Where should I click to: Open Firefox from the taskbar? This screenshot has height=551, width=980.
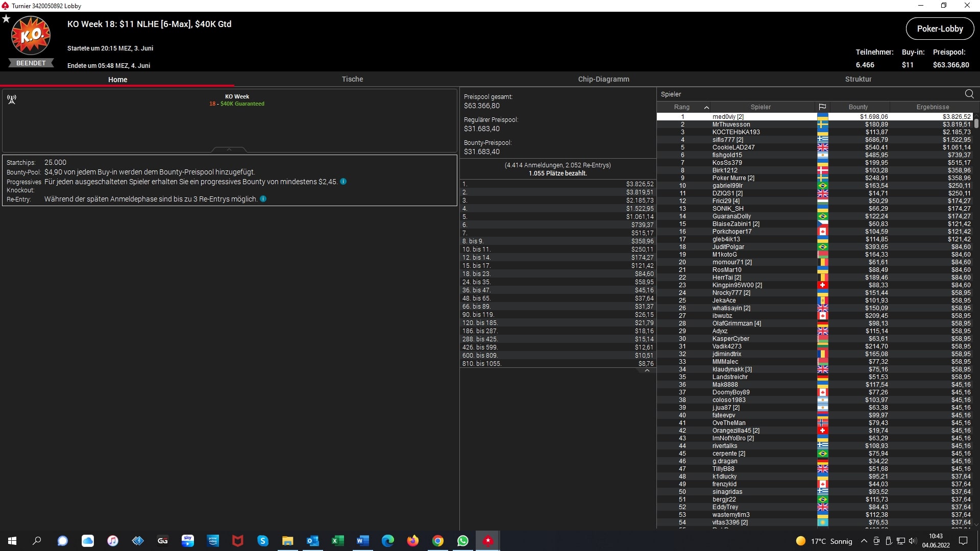pyautogui.click(x=413, y=541)
